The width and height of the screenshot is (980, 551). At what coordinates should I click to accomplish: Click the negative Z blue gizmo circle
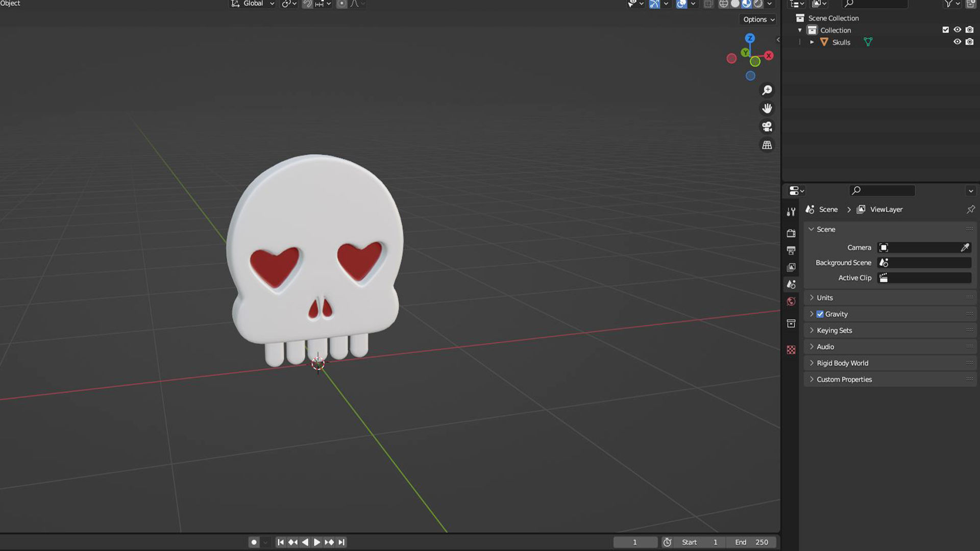750,76
